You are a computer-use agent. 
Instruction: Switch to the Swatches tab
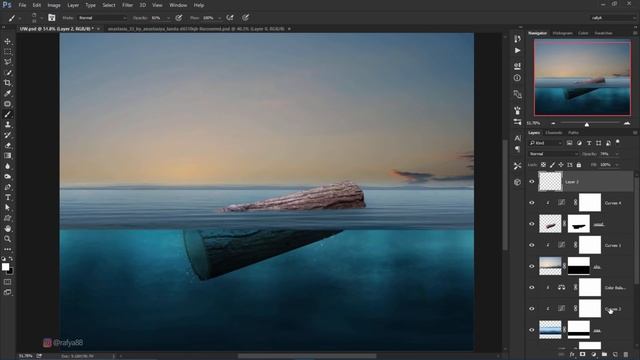tap(603, 33)
